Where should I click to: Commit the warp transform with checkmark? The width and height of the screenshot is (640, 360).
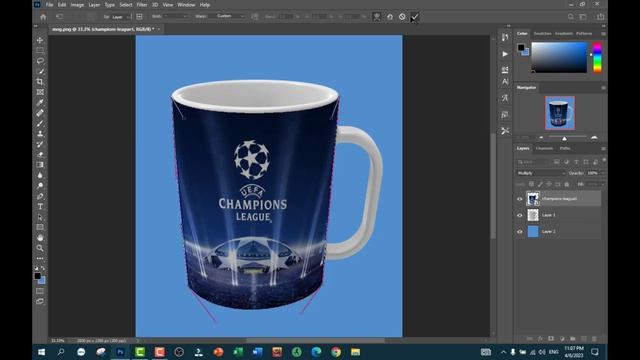(x=415, y=17)
